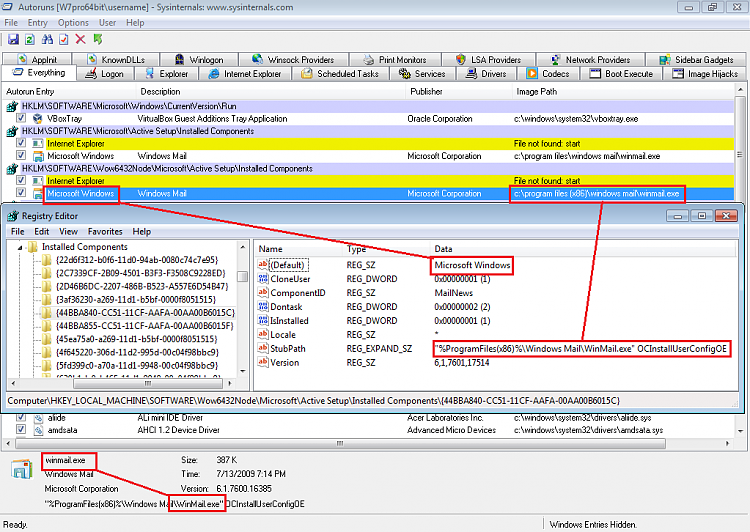Image resolution: width=750 pixels, height=532 pixels.
Task: Open the Boot Execute tab
Action: [621, 74]
